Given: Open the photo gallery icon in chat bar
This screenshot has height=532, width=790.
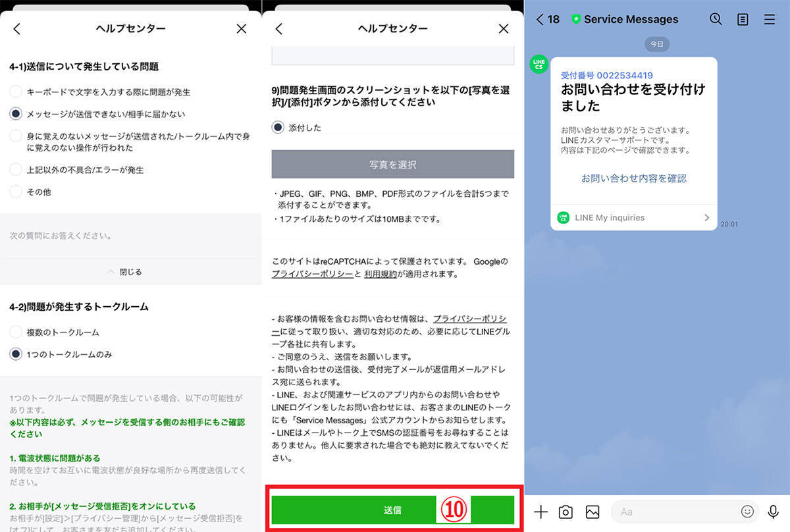Looking at the screenshot, I should tap(592, 512).
